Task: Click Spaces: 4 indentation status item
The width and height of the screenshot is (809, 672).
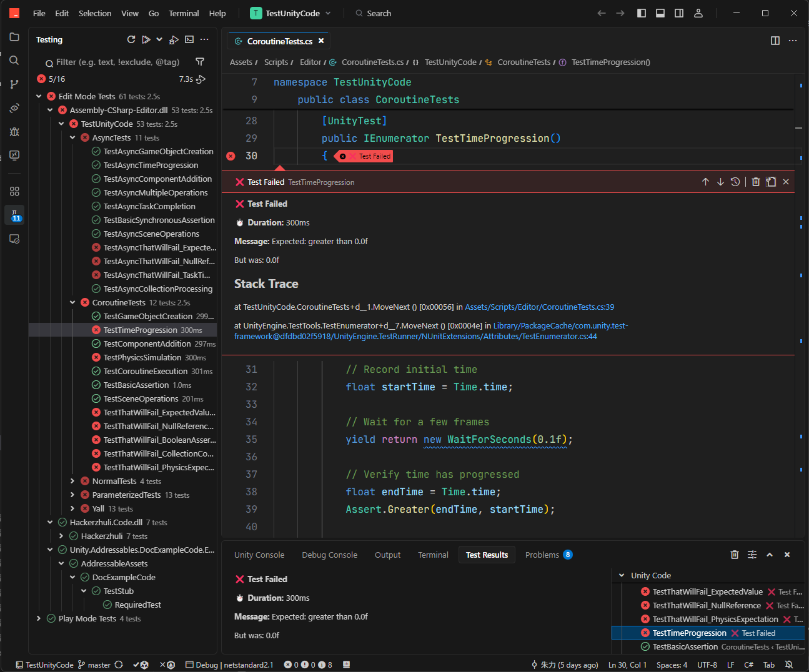Action: 672,665
